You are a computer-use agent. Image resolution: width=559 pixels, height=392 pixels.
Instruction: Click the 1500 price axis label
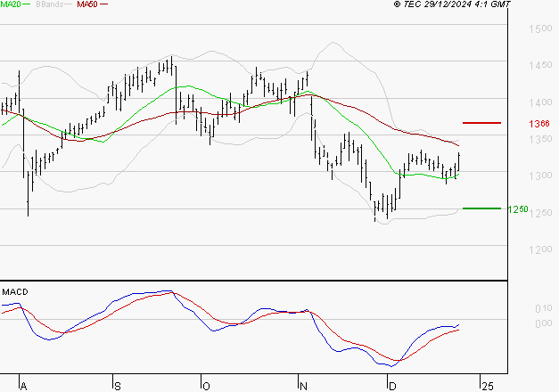pyautogui.click(x=540, y=29)
